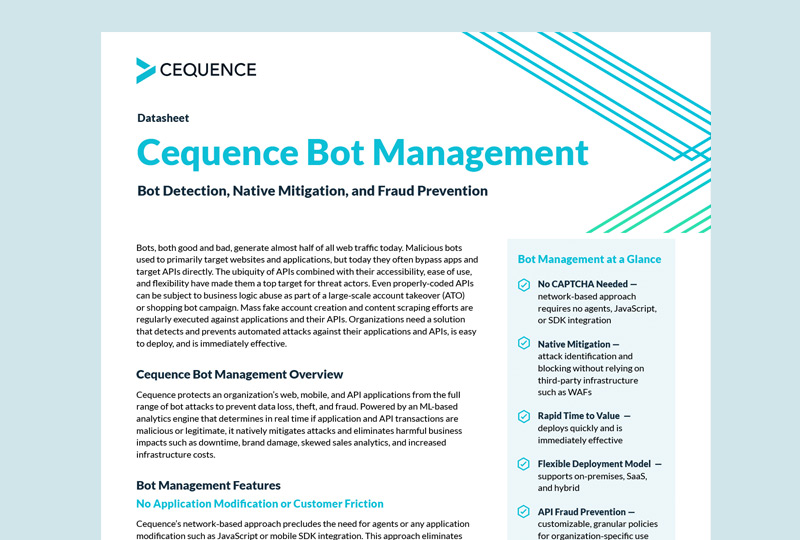800x540 pixels.
Task: Click the line 'and hybrid'
Action: click(559, 488)
